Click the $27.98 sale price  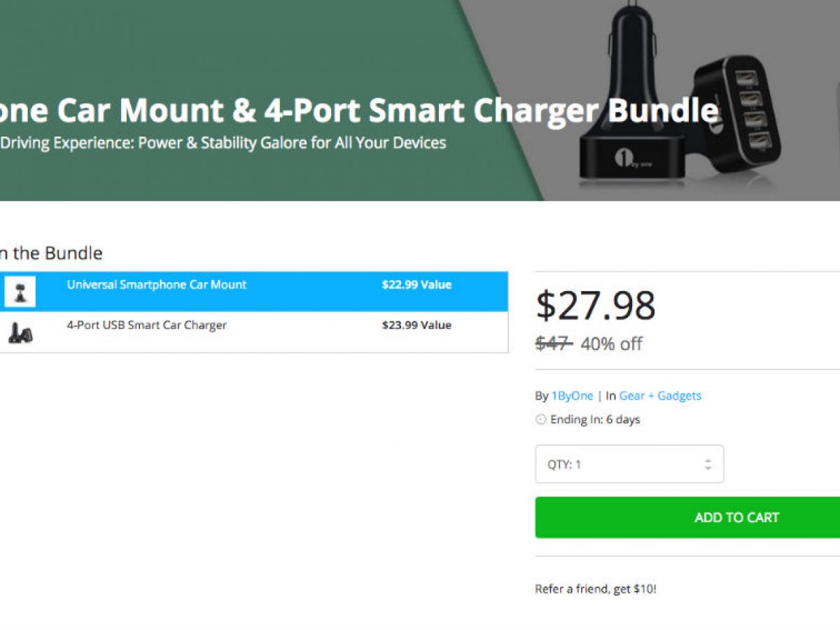click(596, 306)
